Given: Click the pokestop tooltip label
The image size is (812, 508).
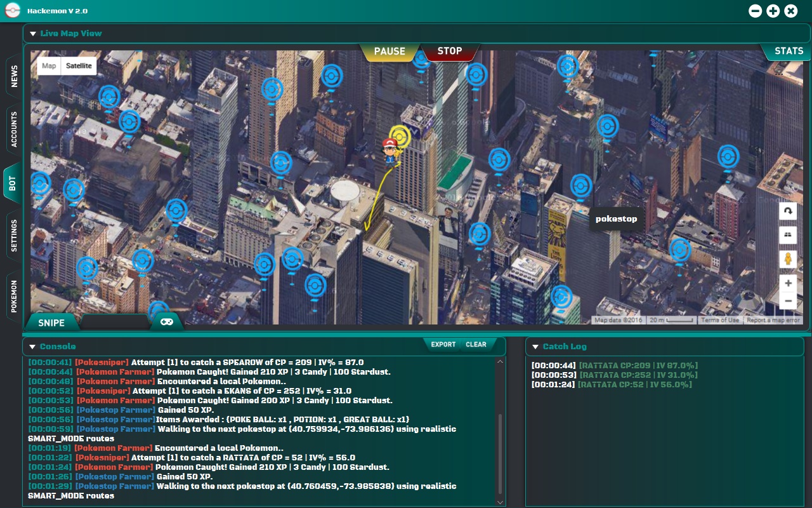Looking at the screenshot, I should 616,219.
